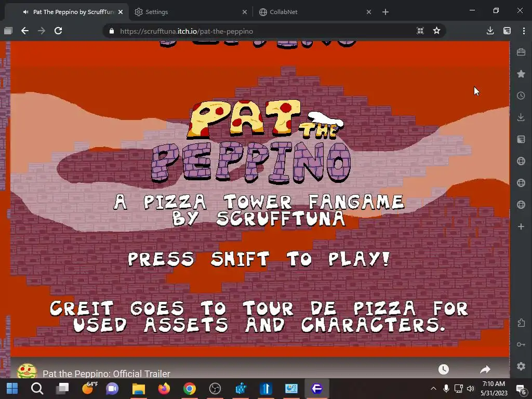Add a new web panel with the sidebar plus

coord(521,227)
